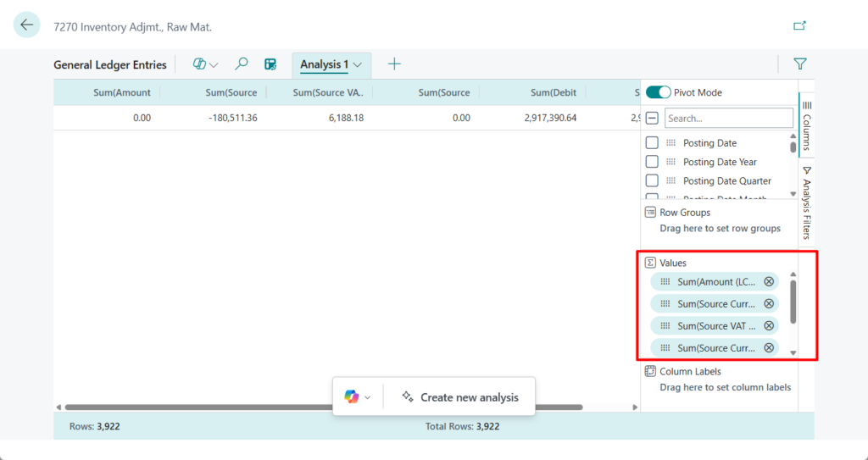
Task: Click in the column Search field
Action: (x=728, y=119)
